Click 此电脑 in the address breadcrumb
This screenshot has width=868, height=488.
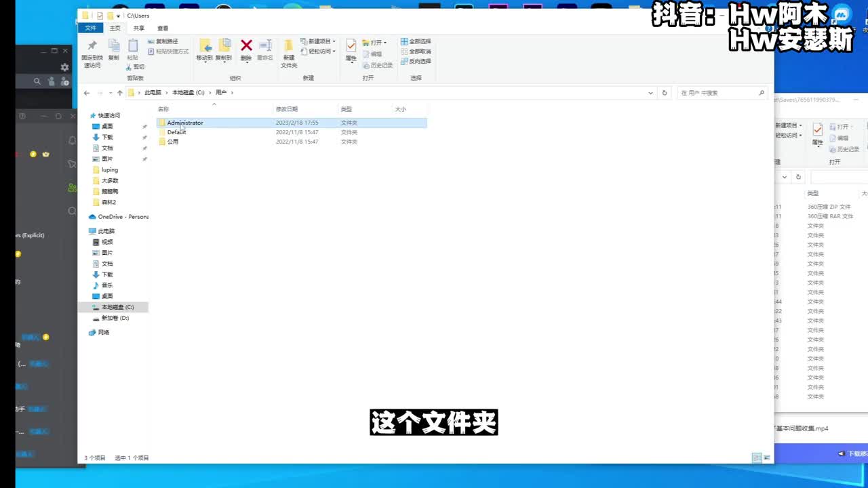coord(153,92)
